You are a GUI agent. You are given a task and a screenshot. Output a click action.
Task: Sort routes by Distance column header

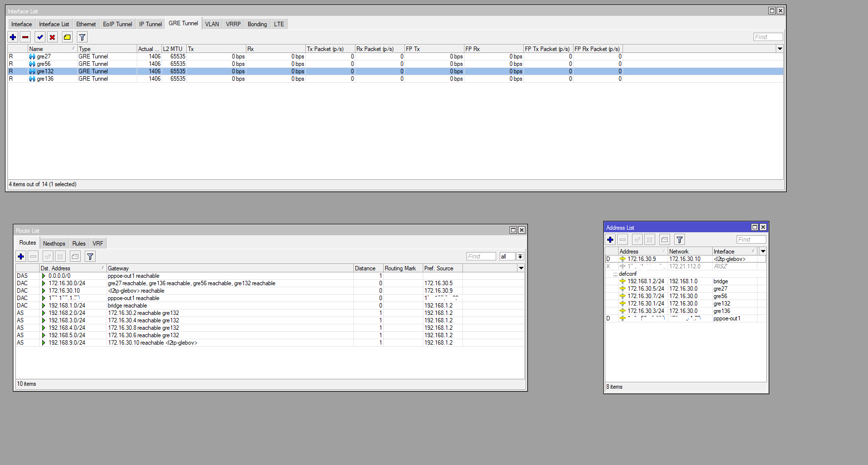click(x=368, y=268)
